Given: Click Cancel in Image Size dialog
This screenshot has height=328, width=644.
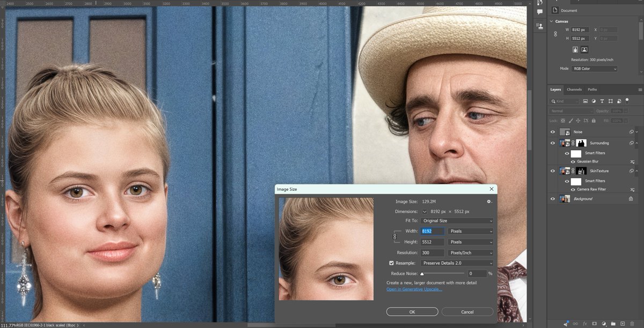Looking at the screenshot, I should [467, 312].
